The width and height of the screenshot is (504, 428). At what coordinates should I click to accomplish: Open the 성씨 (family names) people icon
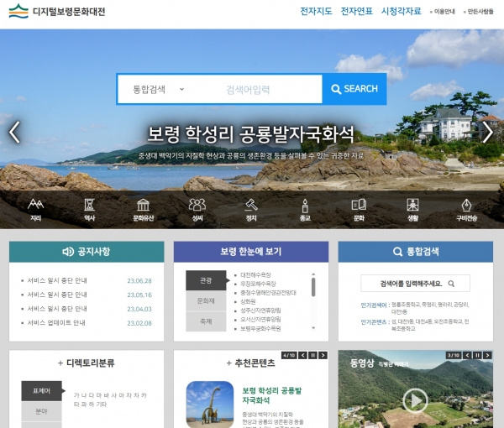tap(197, 208)
